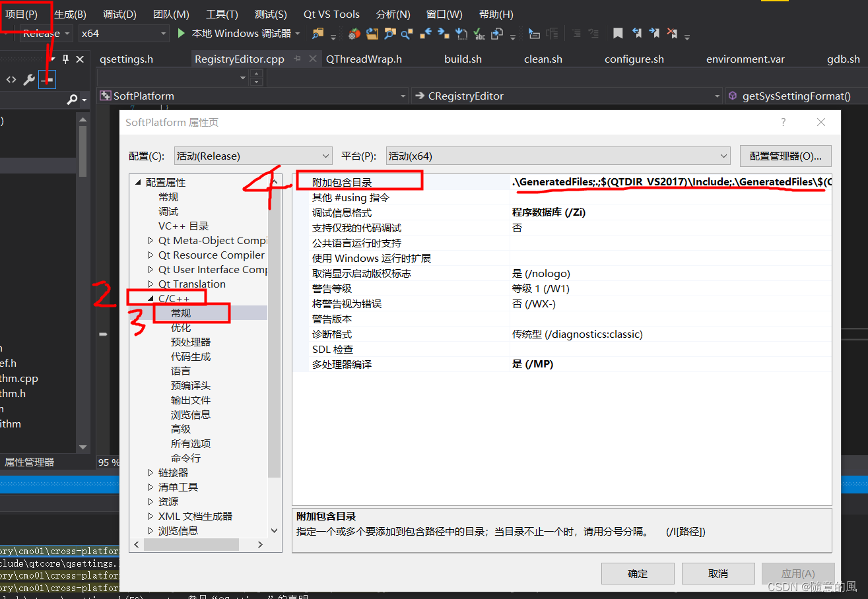Open the 调试(D) menu

[x=119, y=14]
